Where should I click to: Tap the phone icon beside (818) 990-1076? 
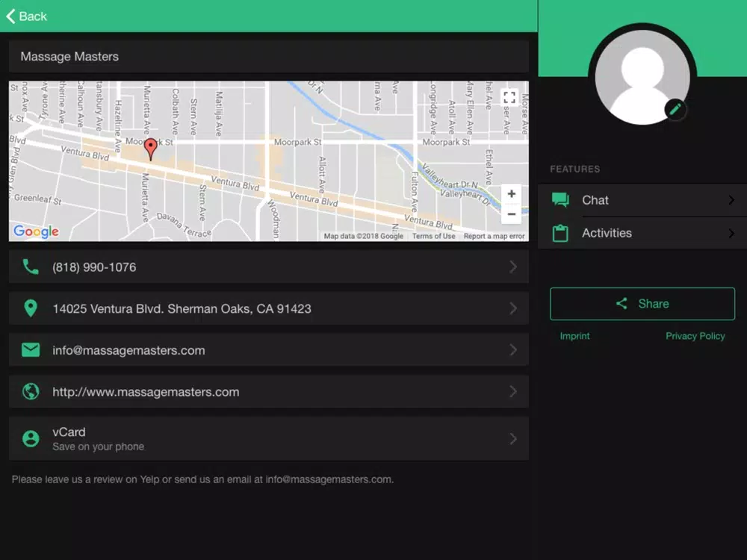pos(31,267)
